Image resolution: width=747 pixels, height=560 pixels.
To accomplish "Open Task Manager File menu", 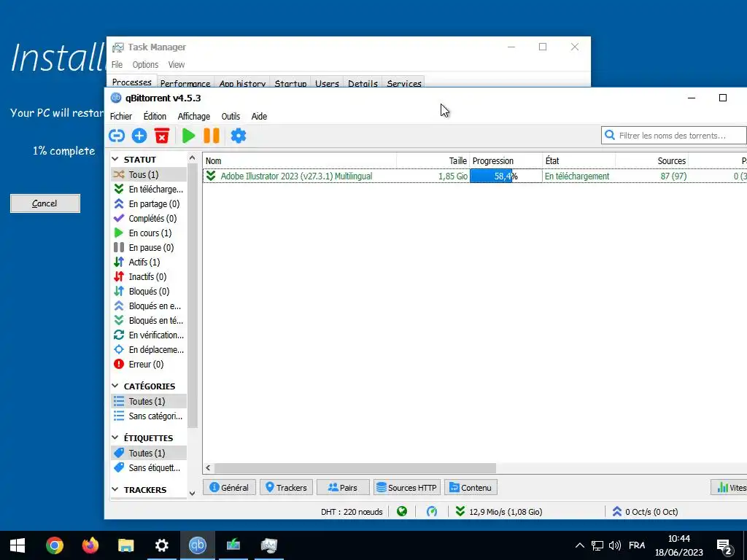I will [x=117, y=65].
